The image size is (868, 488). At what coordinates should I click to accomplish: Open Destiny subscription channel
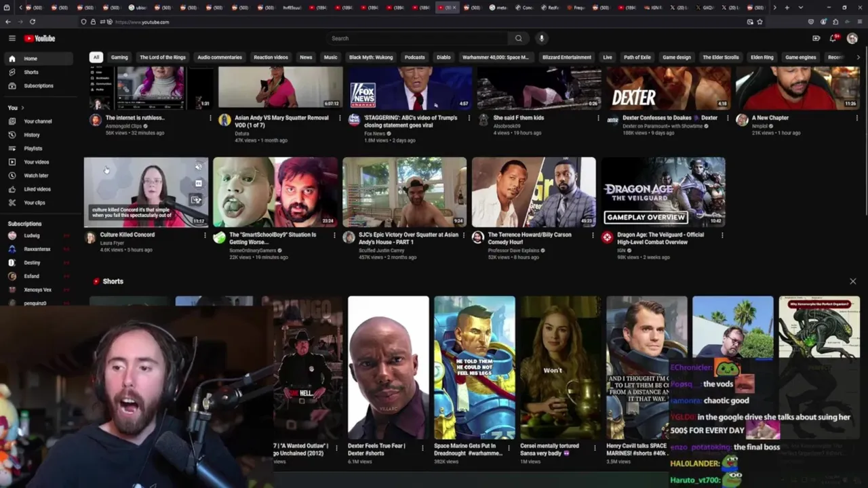pos(38,263)
